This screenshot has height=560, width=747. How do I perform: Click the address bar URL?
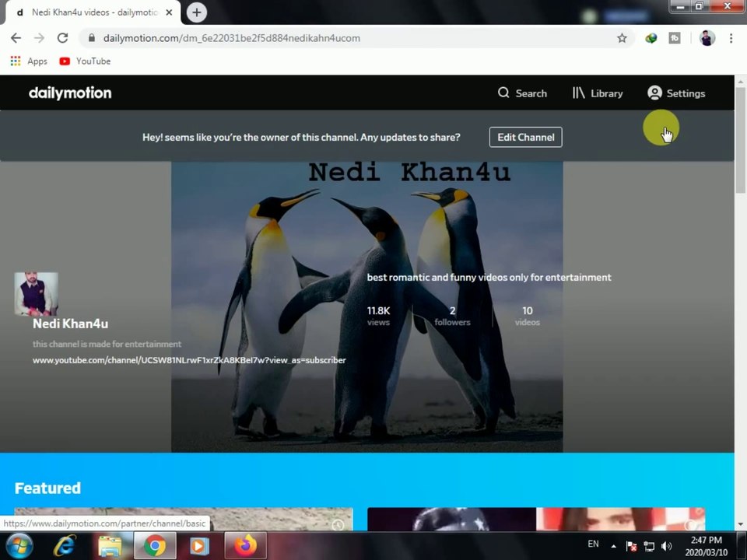coord(232,38)
